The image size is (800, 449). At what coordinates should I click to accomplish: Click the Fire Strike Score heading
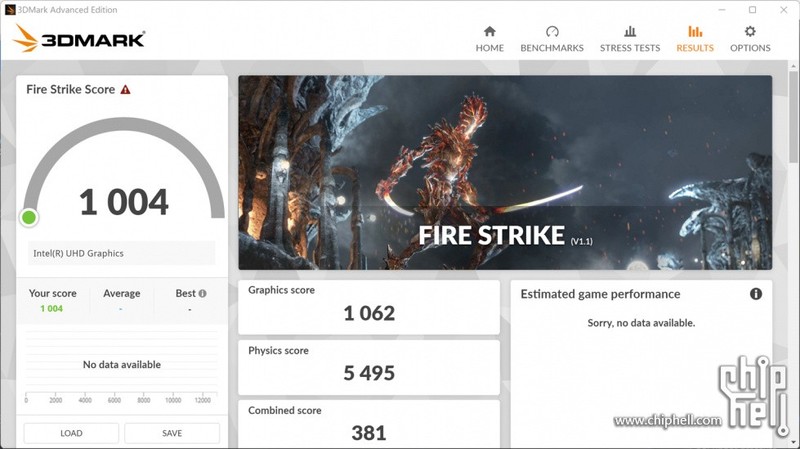(x=70, y=90)
